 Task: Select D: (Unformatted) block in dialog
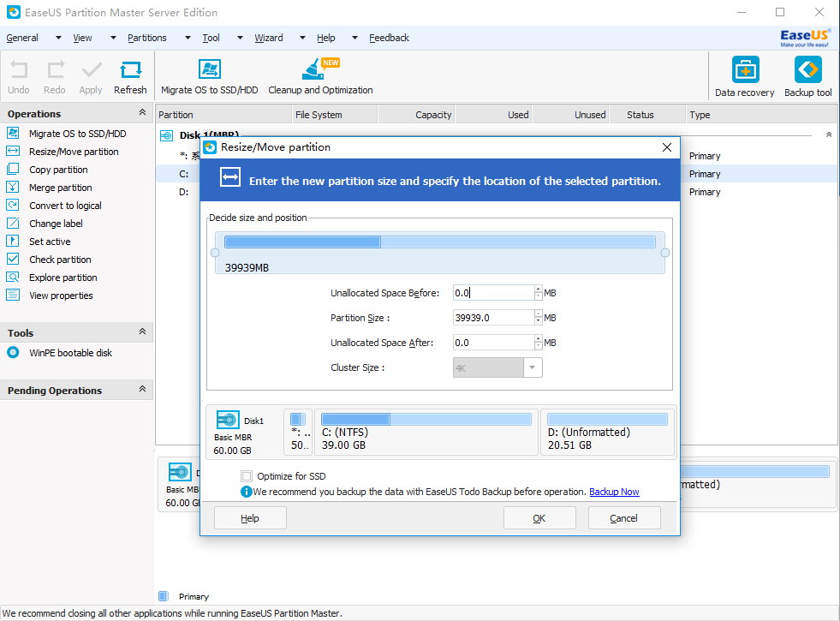click(x=607, y=432)
